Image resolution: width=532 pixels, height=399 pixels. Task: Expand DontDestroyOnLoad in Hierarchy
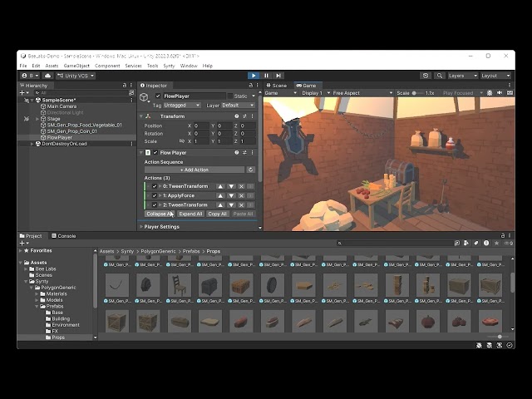tap(32, 144)
